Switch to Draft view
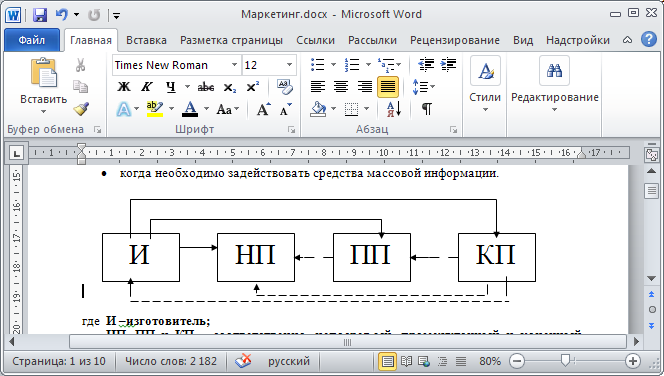Viewport: 664px width, 376px height. point(461,361)
